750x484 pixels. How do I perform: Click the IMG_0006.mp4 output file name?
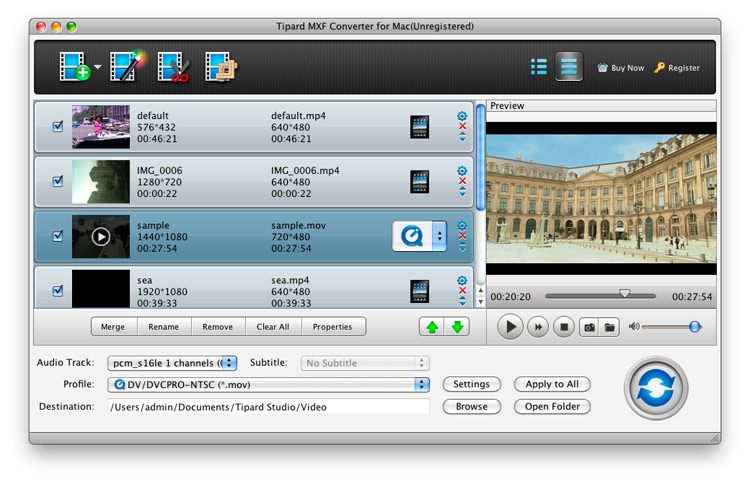tap(305, 170)
